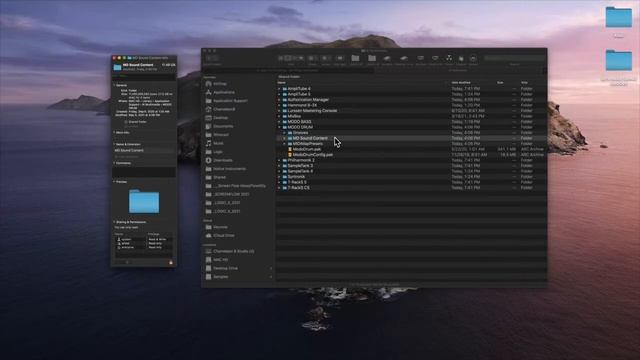
Task: Click the folder preview thumbnail
Action: pos(144,201)
